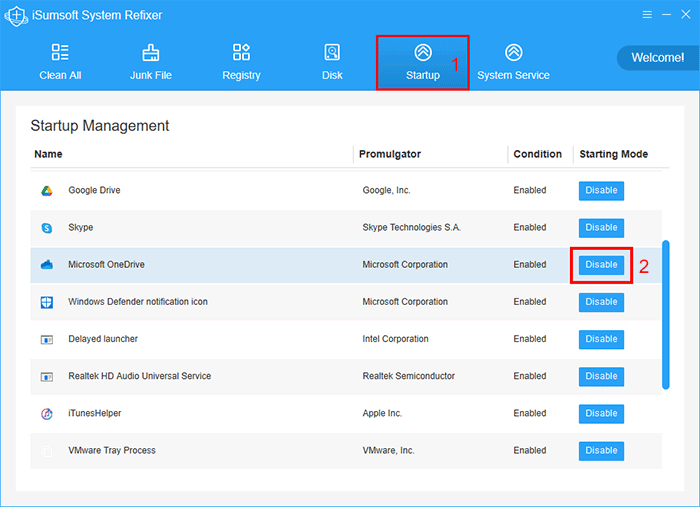Click the Condition column header

(538, 154)
